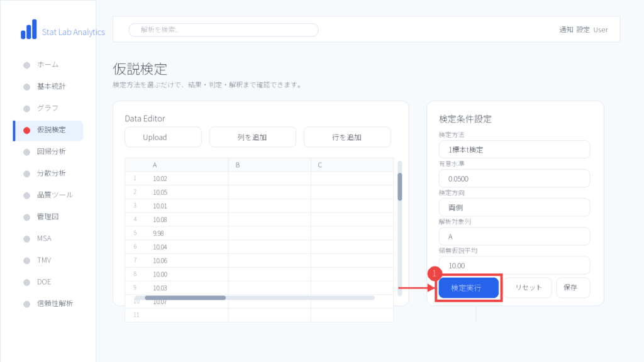644x362 pixels.
Task: Click cell value 10.01 in row 3
Action: (160, 206)
